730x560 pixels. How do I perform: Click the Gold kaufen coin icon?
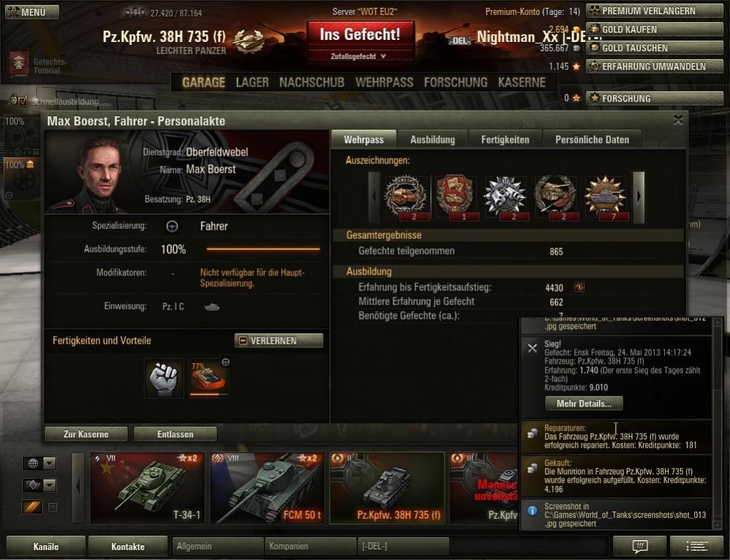594,29
